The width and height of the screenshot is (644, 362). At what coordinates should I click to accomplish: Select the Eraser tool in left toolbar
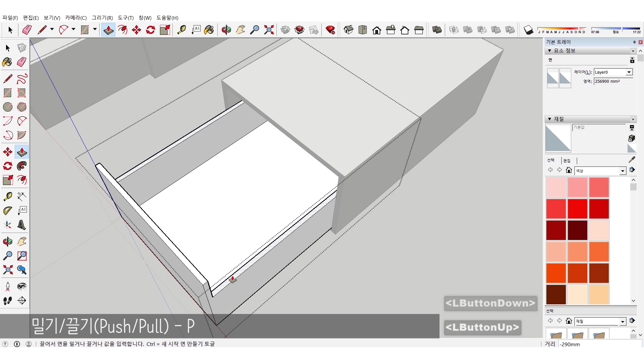coord(22,62)
